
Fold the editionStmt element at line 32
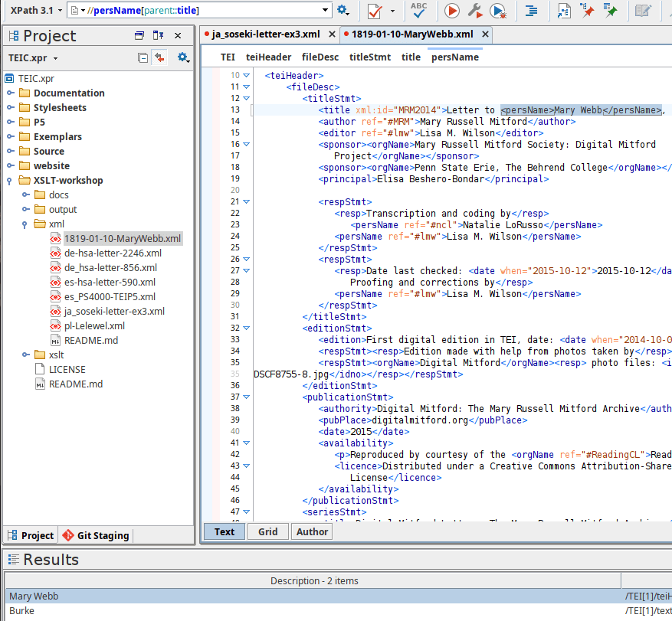pyautogui.click(x=247, y=328)
